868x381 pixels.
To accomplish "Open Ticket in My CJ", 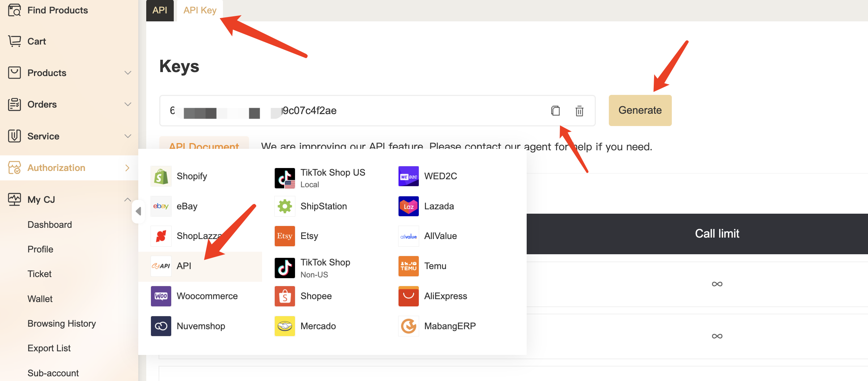I will click(39, 274).
